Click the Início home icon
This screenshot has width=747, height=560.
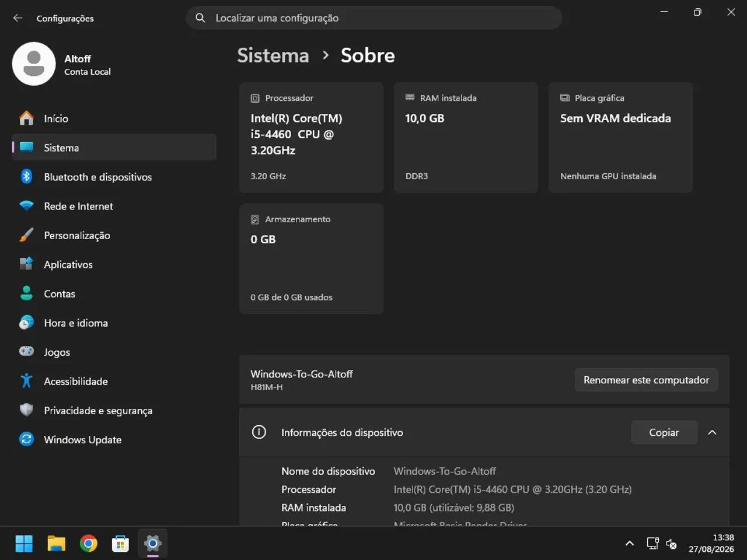pos(26,118)
